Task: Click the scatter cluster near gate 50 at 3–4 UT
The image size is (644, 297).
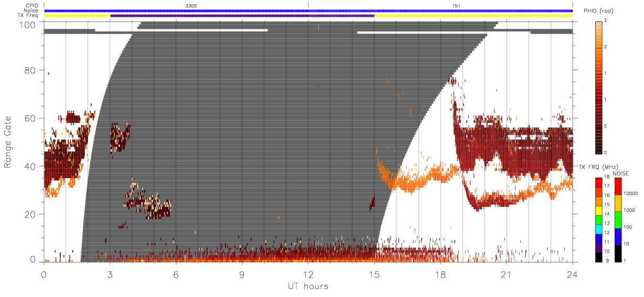Action: pyautogui.click(x=120, y=137)
